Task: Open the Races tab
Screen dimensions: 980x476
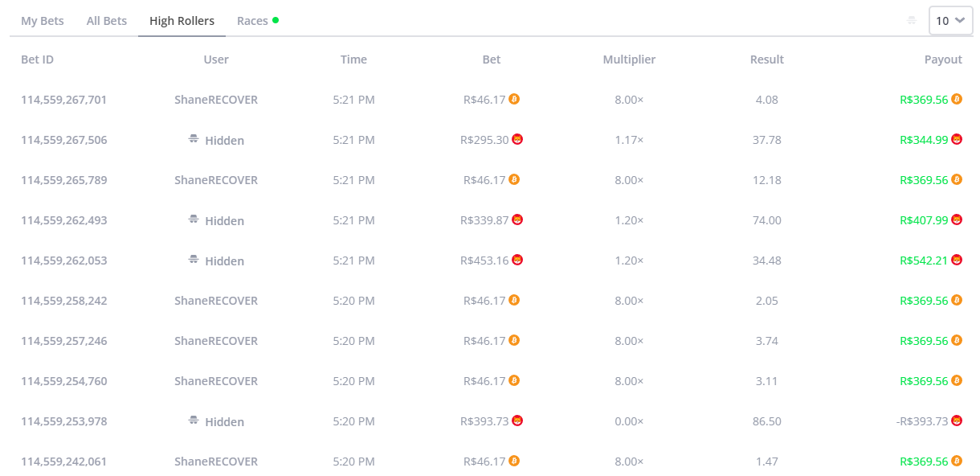Action: click(252, 21)
